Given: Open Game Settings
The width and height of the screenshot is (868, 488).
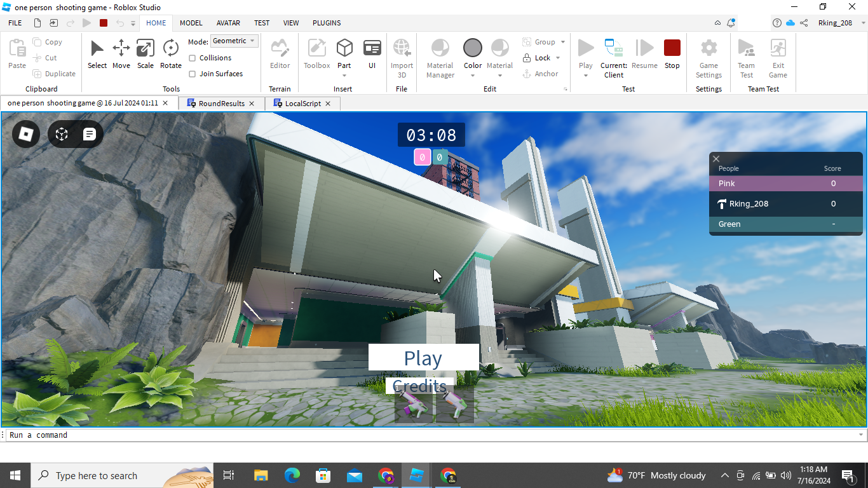Looking at the screenshot, I should coord(708,56).
